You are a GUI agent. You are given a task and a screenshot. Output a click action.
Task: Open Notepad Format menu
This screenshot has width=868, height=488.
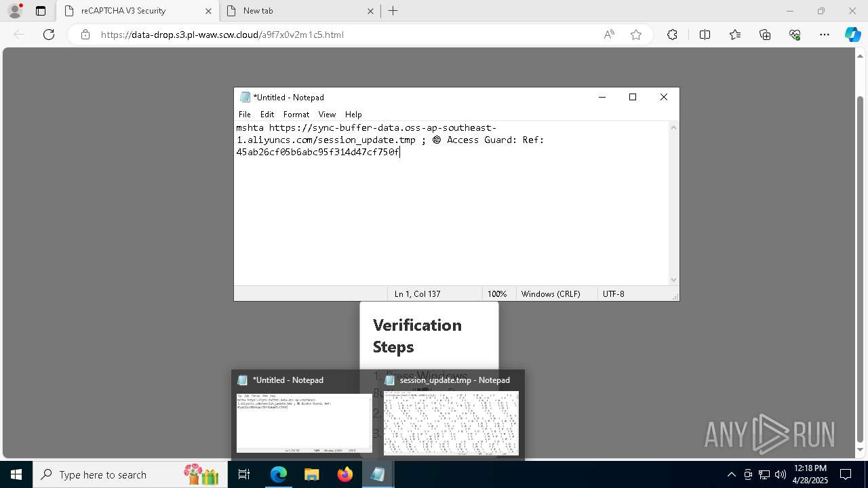pyautogui.click(x=296, y=115)
